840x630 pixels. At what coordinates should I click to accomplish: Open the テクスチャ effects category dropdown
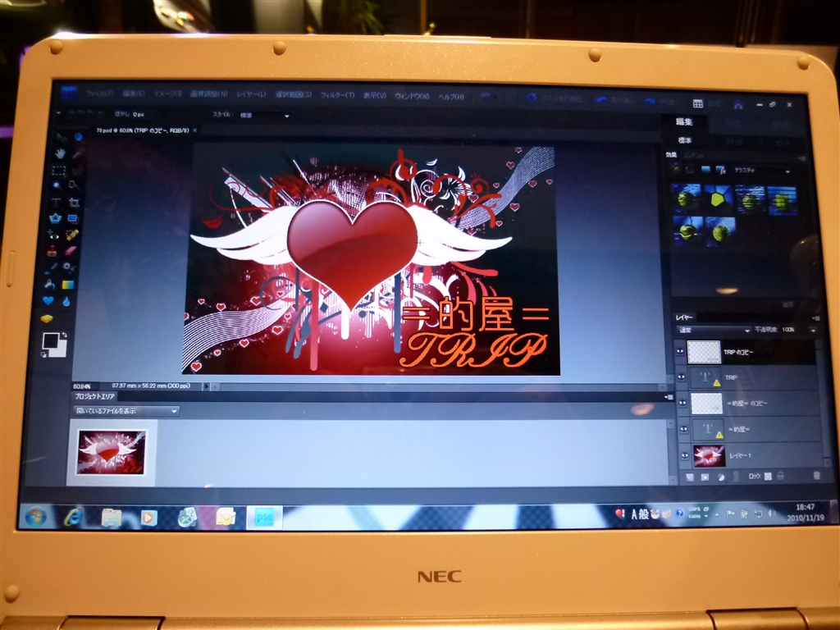click(761, 171)
